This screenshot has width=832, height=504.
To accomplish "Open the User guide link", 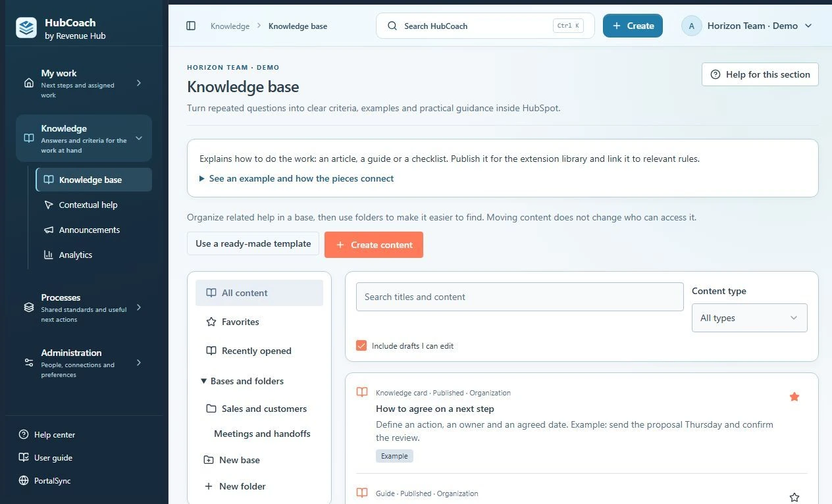I will pos(46,457).
